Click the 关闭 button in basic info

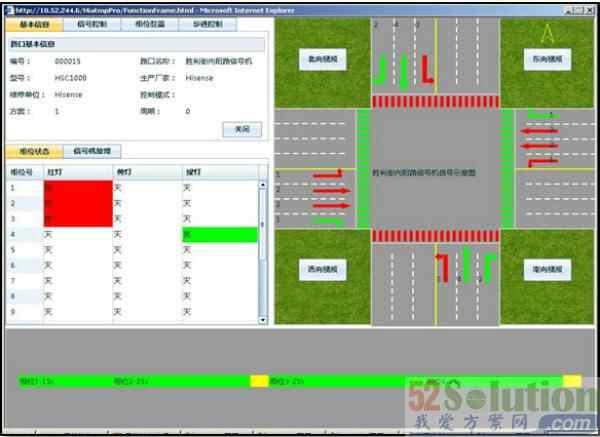point(241,129)
